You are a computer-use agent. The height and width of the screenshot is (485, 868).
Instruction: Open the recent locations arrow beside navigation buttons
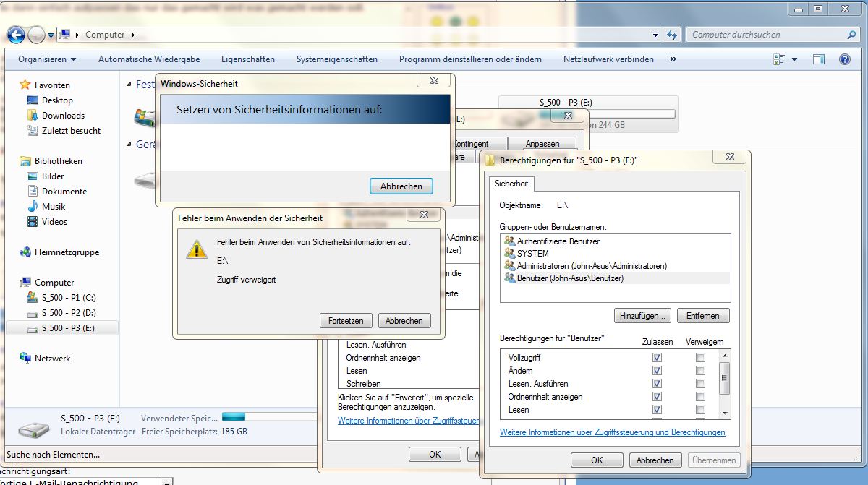(51, 35)
